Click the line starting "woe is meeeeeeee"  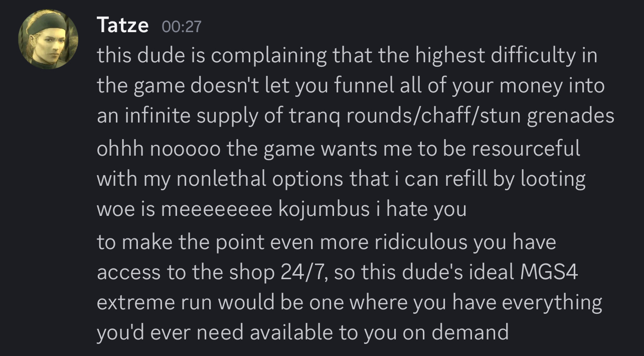pos(281,209)
